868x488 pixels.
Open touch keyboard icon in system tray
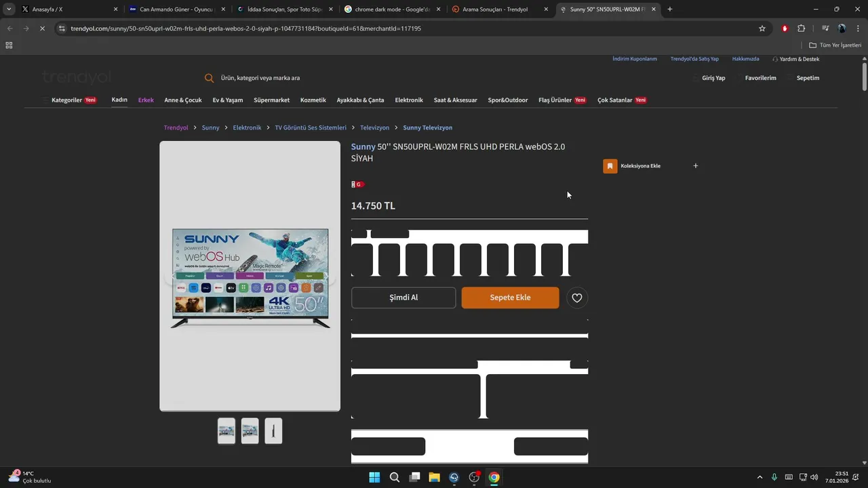789,477
